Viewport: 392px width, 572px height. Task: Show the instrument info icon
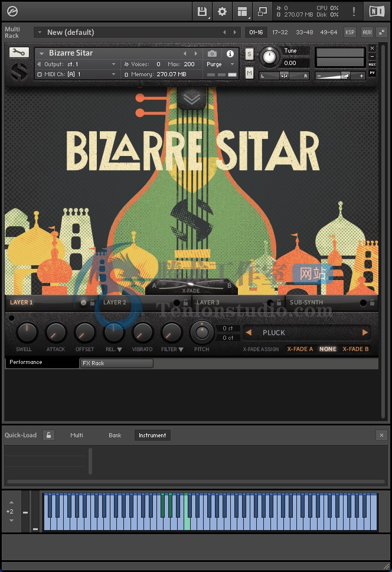[230, 54]
